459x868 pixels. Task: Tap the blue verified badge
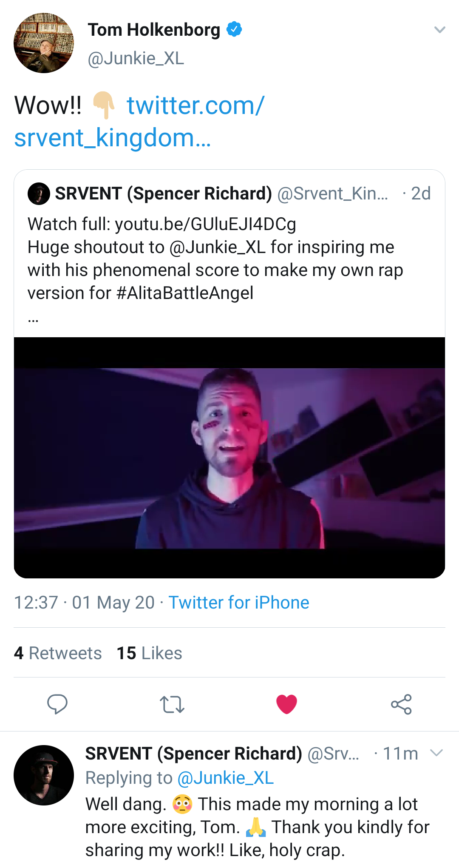click(x=234, y=29)
